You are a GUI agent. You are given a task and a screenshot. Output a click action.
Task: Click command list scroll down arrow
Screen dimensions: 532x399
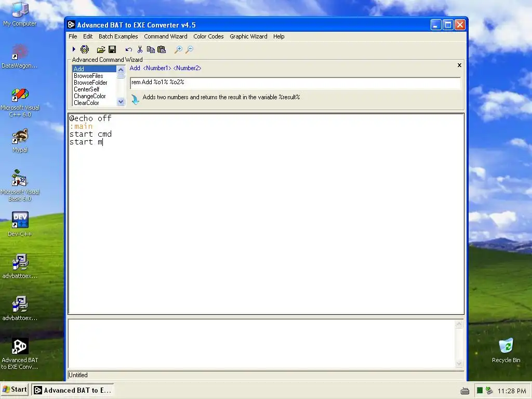point(121,102)
